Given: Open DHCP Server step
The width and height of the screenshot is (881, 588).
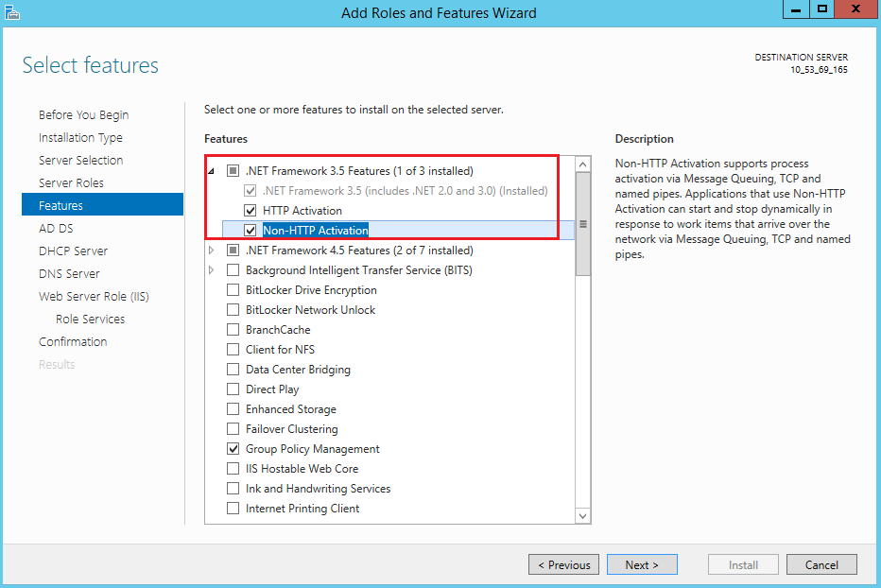Looking at the screenshot, I should [x=73, y=251].
